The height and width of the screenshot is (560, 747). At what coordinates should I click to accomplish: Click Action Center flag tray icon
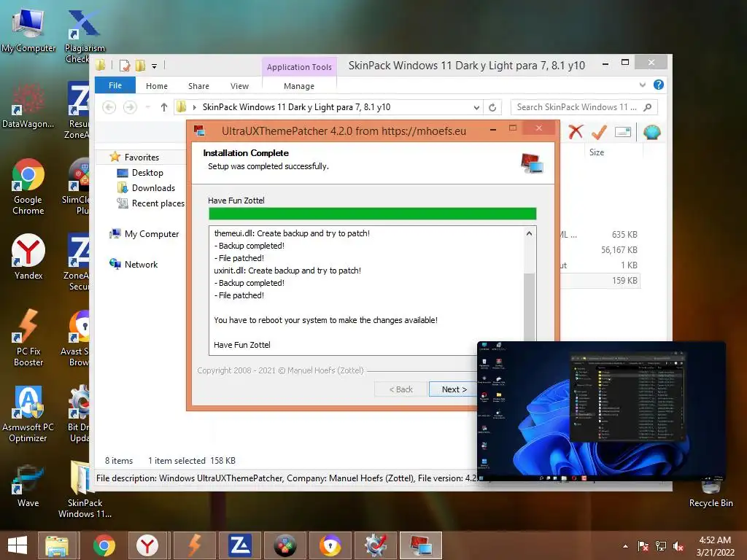(x=643, y=546)
